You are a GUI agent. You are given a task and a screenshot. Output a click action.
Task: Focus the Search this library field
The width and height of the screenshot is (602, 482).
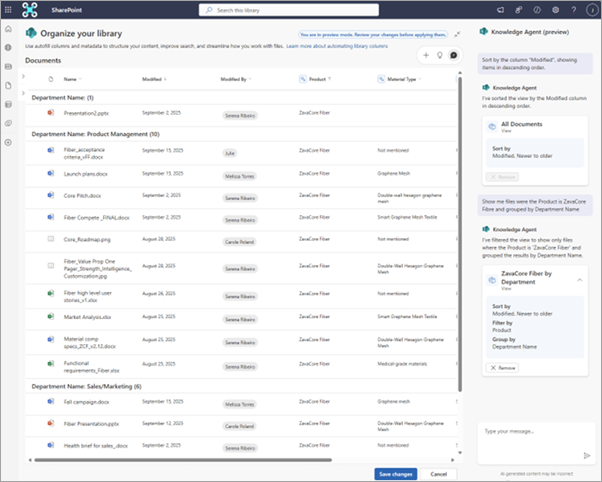289,10
